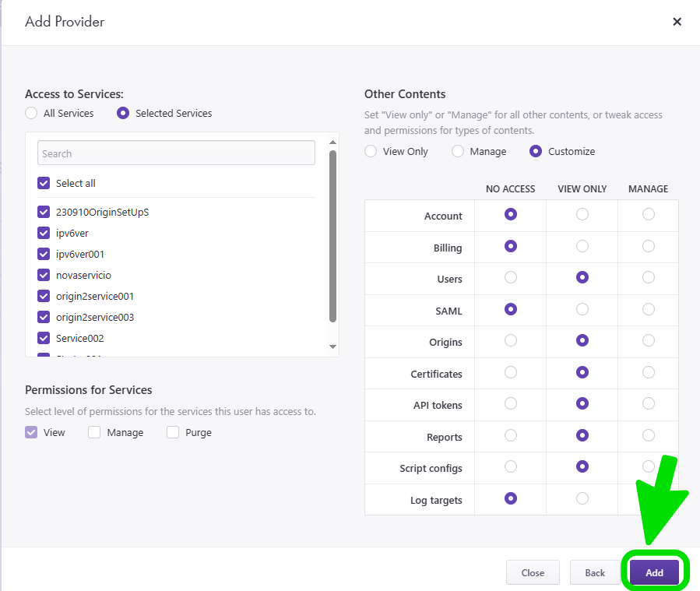Select the All Services radio option
700x591 pixels.
31,113
